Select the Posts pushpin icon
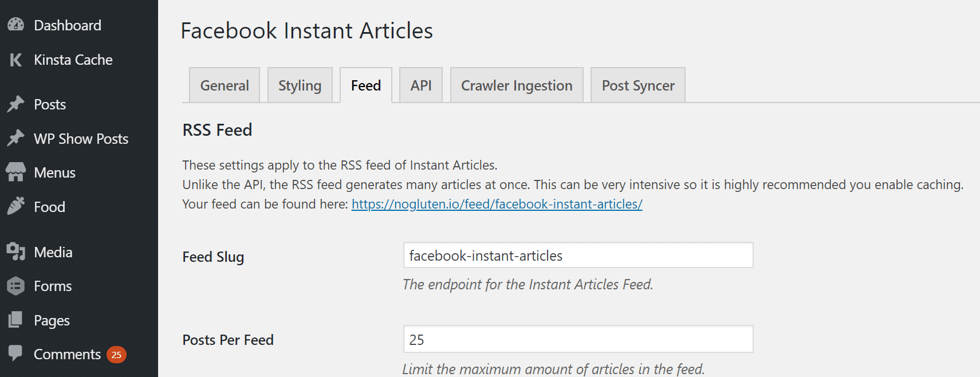 (x=15, y=104)
